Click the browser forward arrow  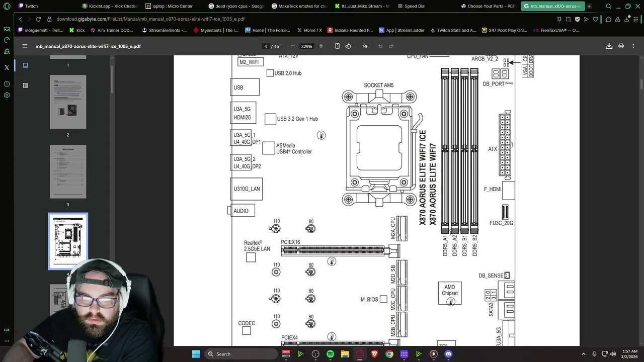29,19
